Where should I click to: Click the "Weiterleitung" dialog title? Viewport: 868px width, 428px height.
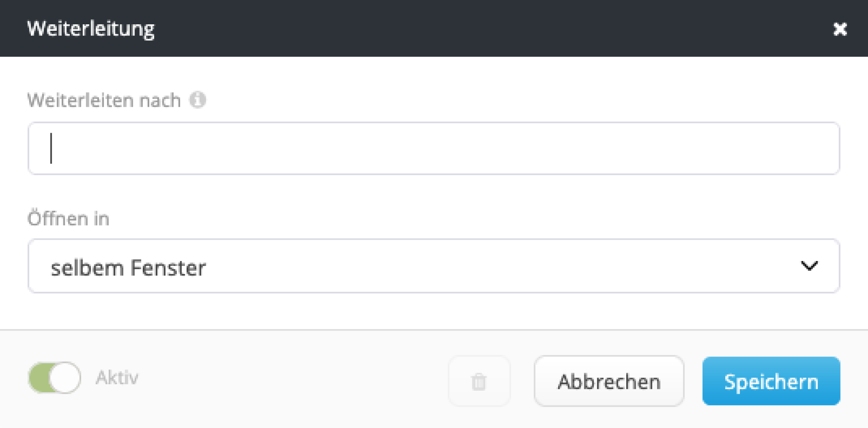(91, 29)
